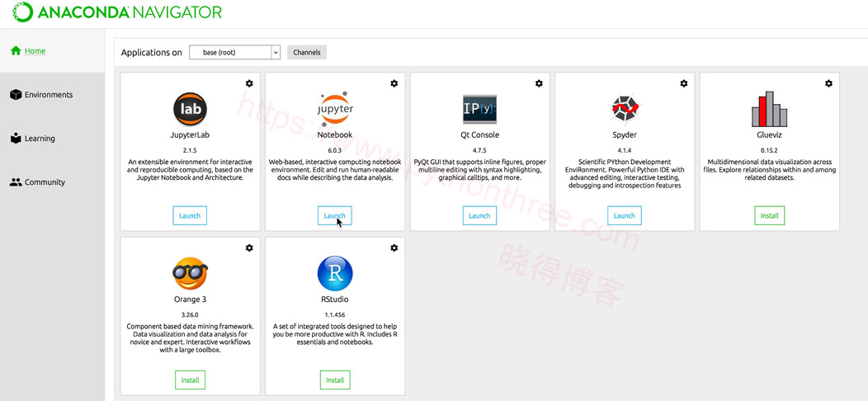Click the JupyterLab description text
868x401 pixels.
tap(190, 170)
